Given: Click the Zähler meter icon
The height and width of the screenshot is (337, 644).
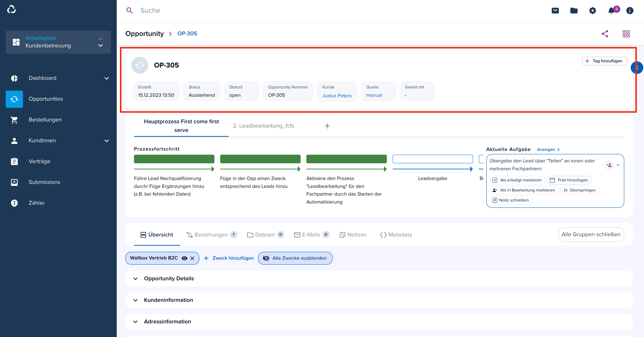Looking at the screenshot, I should coord(14,203).
